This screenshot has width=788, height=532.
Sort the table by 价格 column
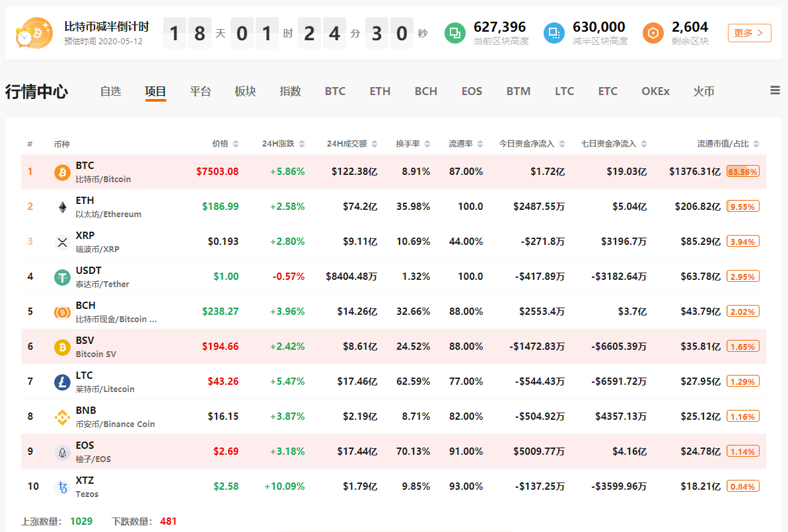pyautogui.click(x=225, y=144)
